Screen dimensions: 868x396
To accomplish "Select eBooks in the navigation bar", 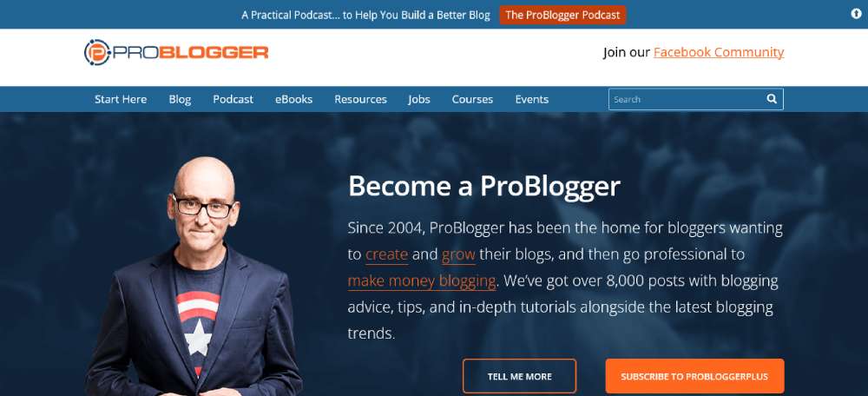I will point(294,100).
